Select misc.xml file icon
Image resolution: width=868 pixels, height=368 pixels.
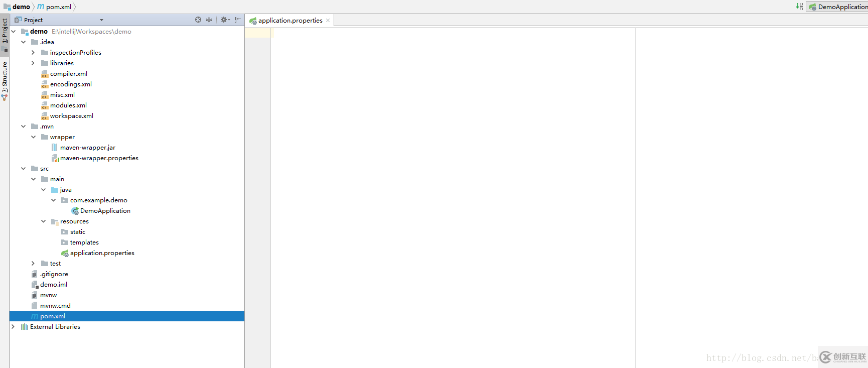coord(45,94)
